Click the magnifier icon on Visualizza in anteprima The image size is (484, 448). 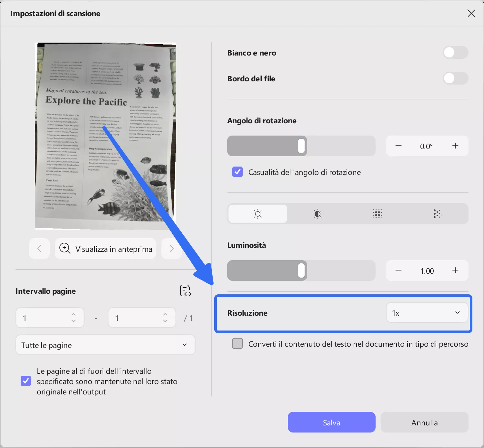(x=64, y=249)
